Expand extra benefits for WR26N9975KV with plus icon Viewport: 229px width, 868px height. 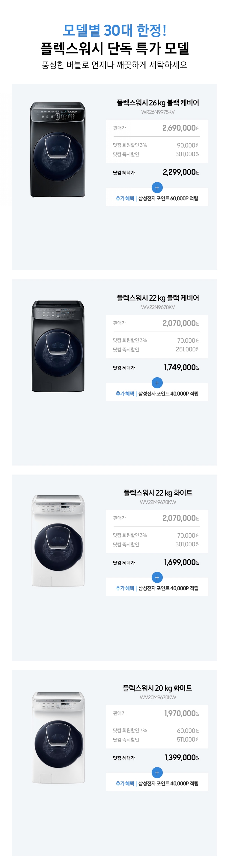point(157,187)
